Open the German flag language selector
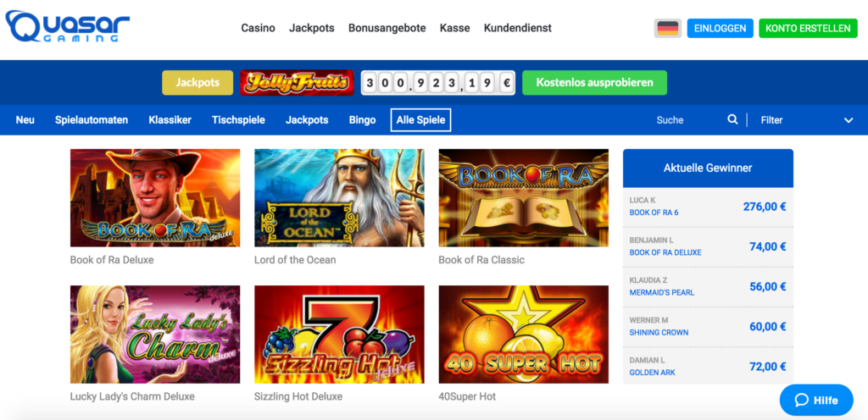Screen dimensions: 868x420 click(x=668, y=28)
